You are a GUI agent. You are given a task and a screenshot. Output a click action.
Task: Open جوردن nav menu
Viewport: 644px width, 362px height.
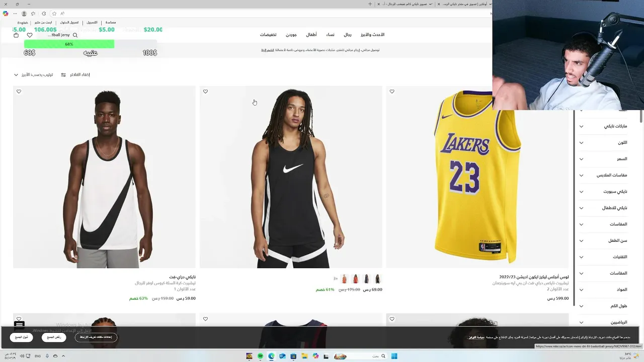coord(291,35)
